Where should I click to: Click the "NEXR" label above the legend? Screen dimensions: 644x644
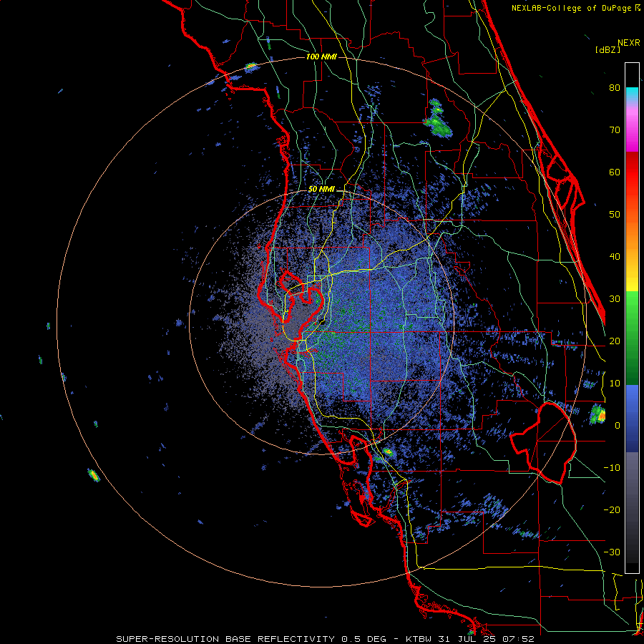tap(629, 43)
